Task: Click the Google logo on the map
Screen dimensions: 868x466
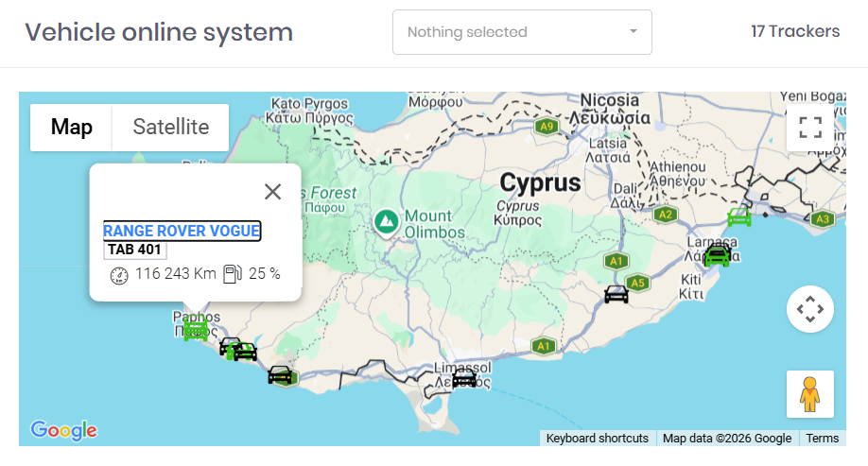Action: 63,431
